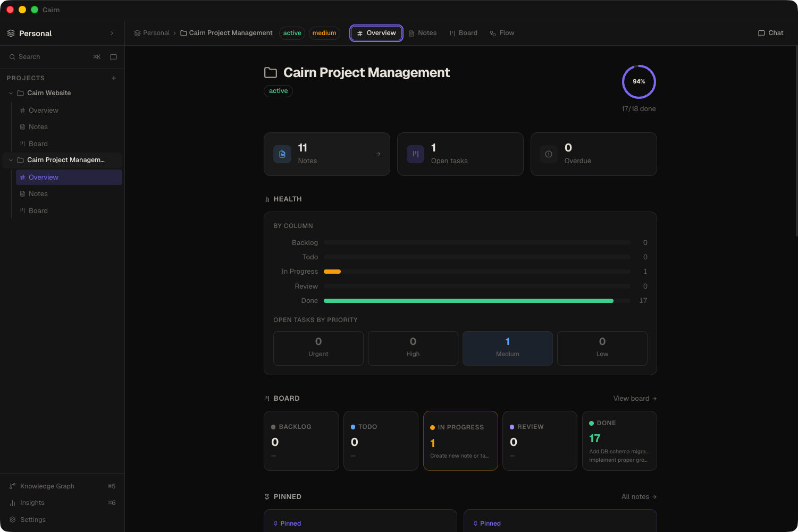Click the Todo progress bar

477,257
